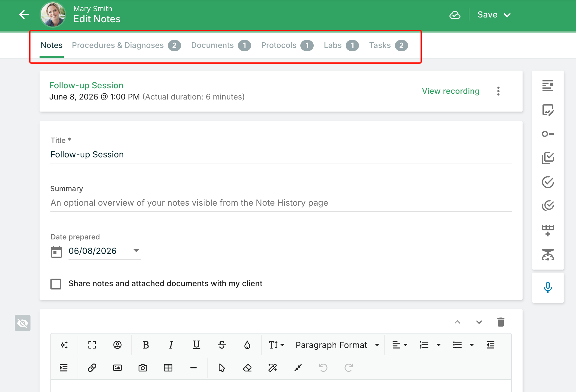
Task: Move the section down with the chevron
Action: (479, 322)
